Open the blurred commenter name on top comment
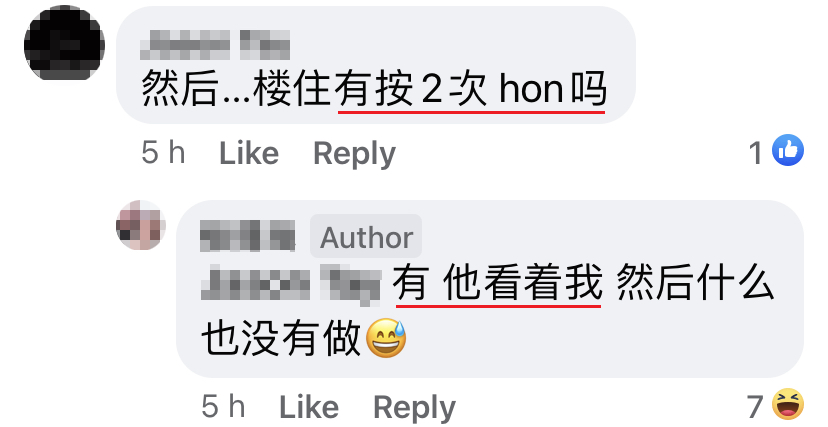The width and height of the screenshot is (828, 427). click(x=215, y=44)
